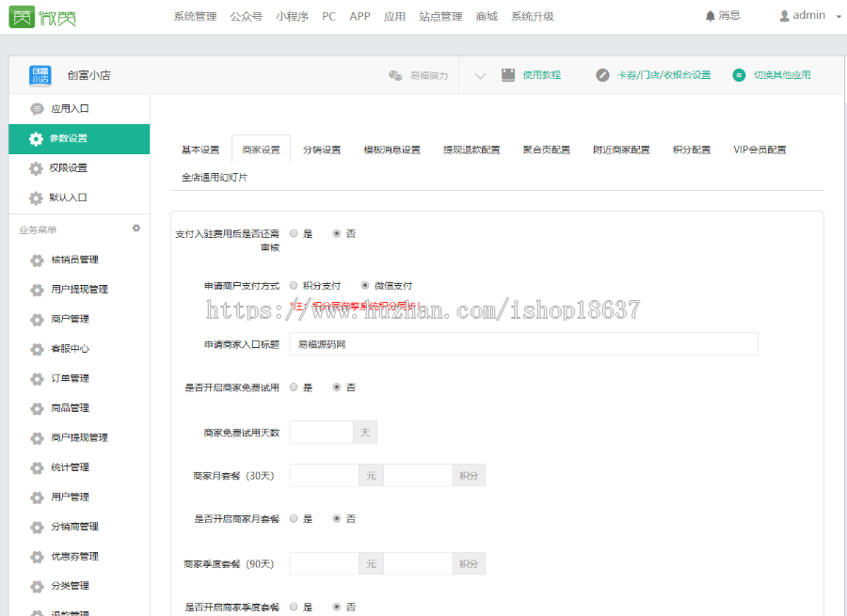Click the 使用教程 book icon
The height and width of the screenshot is (616, 847).
508,75
